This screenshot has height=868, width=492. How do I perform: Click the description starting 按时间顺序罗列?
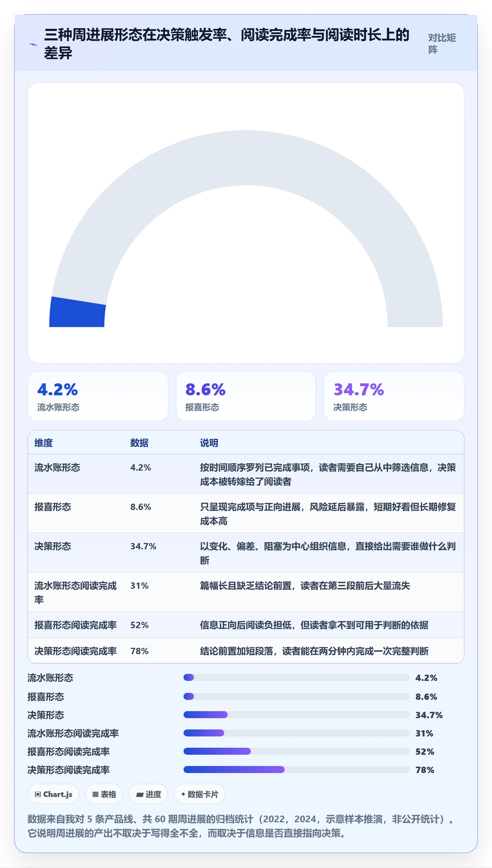(328, 474)
